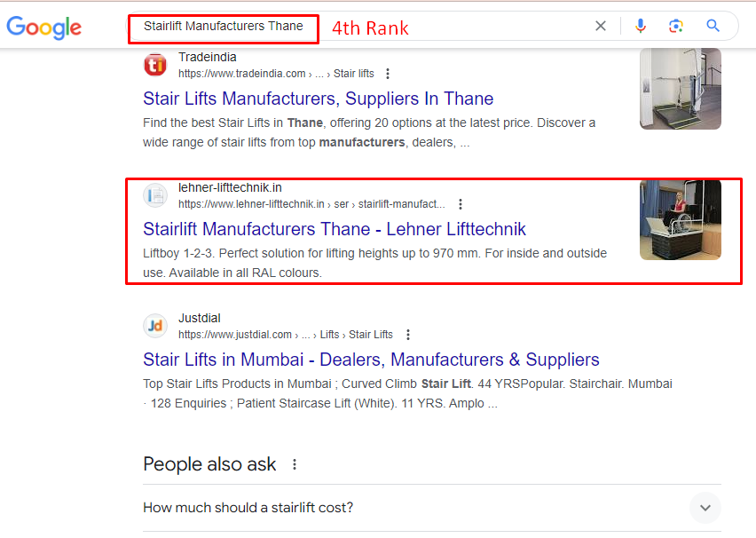756x538 pixels.
Task: Click the lehner-lifttechnik.in favicon
Action: click(155, 195)
